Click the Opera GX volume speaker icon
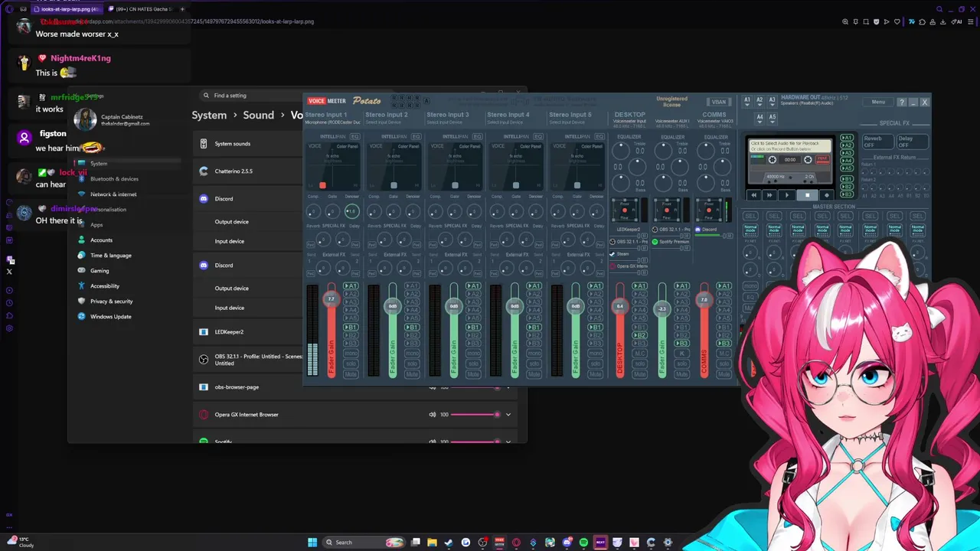This screenshot has height=551, width=980. coord(433,415)
